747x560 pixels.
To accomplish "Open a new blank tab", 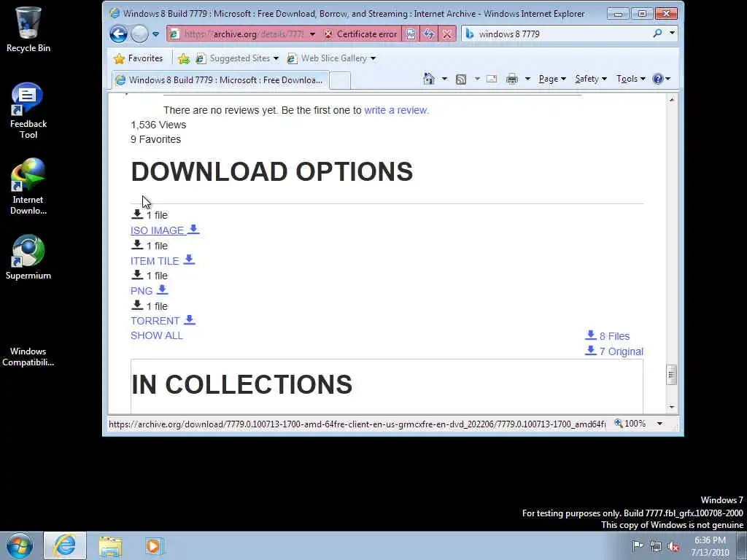I will tap(340, 80).
